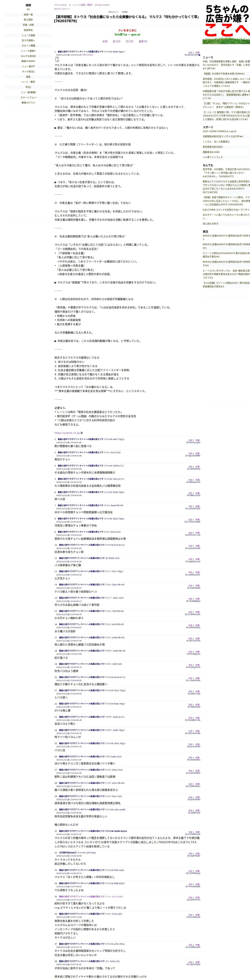The height and width of the screenshot is (980, 250).
Task: Open news item 【公園】「タコ山」「箱型ブランコ」
Action: click(x=226, y=105)
